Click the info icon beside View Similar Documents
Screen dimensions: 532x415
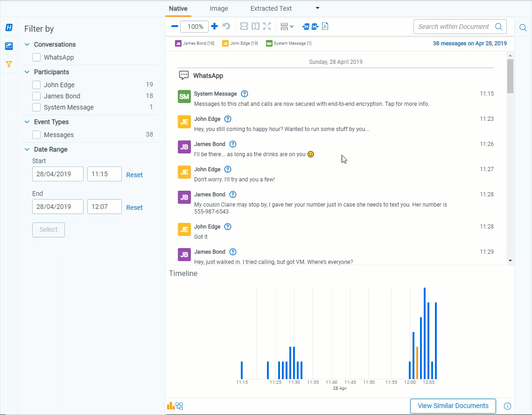508,406
